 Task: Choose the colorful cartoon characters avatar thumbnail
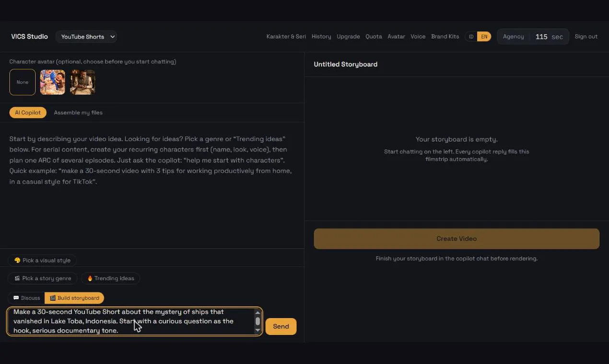(x=53, y=82)
